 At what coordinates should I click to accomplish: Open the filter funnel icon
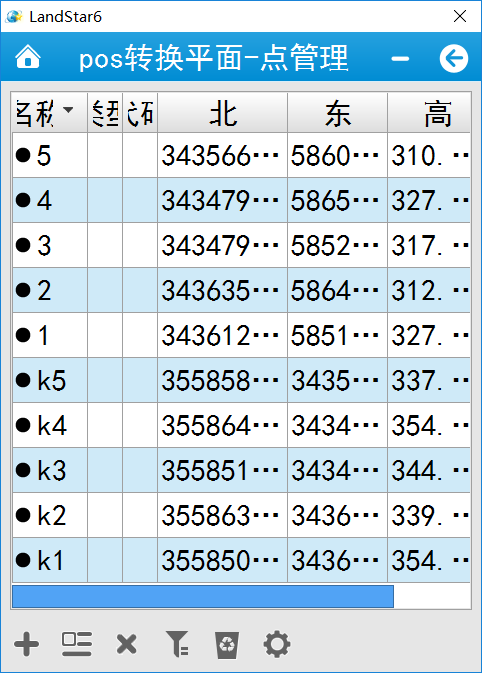pos(177,644)
